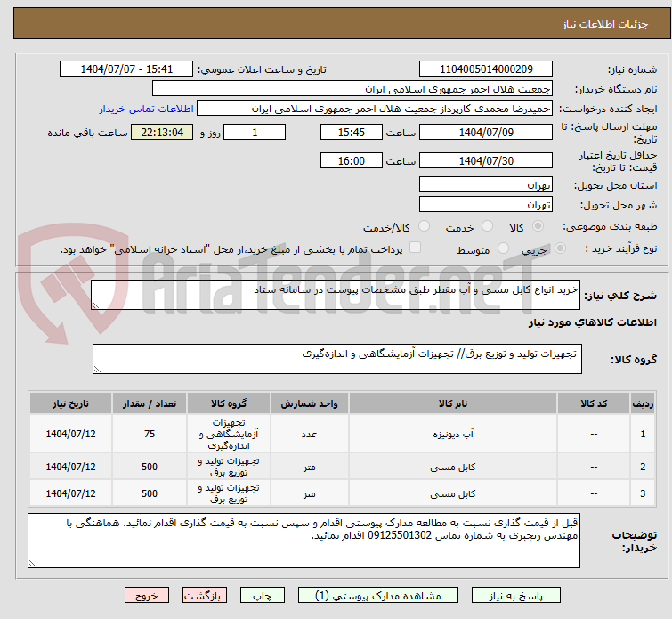672x619 pixels.
Task: Click the تاریخ نیاز column header
Action: (70, 403)
